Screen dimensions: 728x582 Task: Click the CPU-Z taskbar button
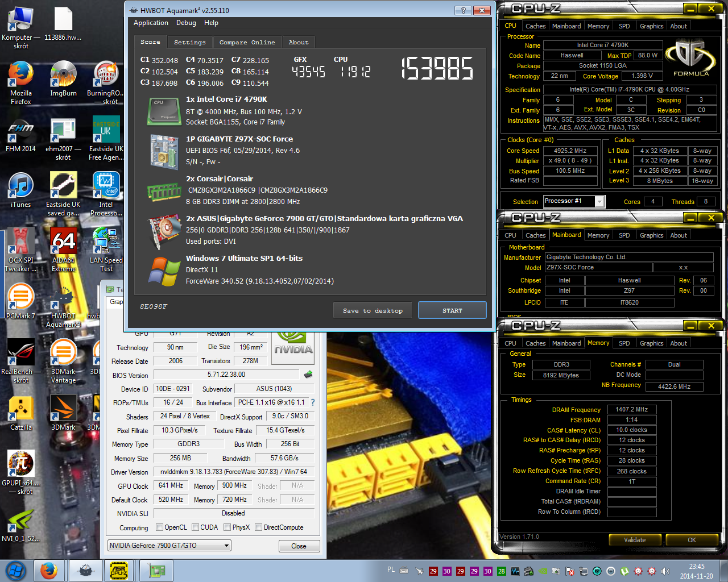coord(118,571)
